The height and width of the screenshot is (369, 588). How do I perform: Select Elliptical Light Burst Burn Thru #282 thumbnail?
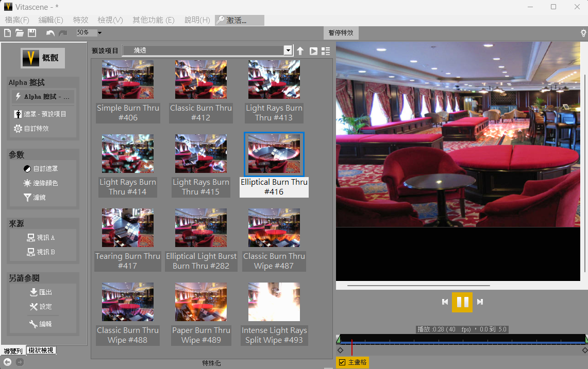201,228
